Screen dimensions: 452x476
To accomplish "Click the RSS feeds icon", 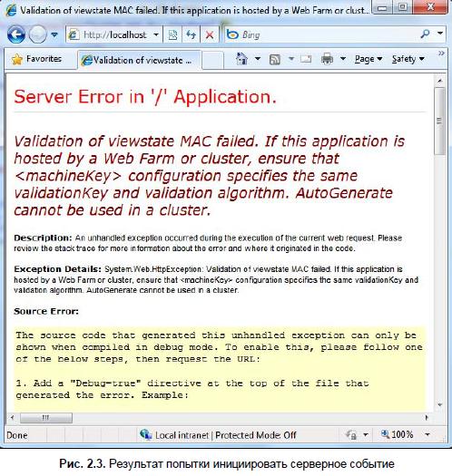I will tap(274, 59).
